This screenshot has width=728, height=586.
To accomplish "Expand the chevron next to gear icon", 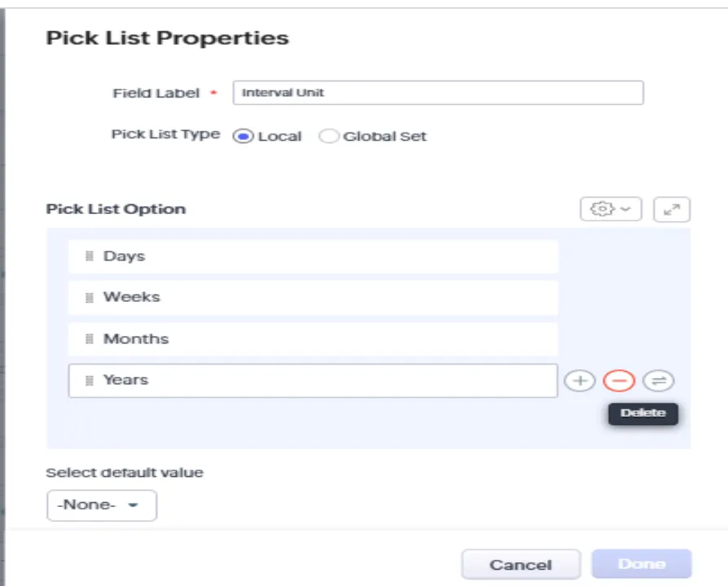I will (626, 209).
